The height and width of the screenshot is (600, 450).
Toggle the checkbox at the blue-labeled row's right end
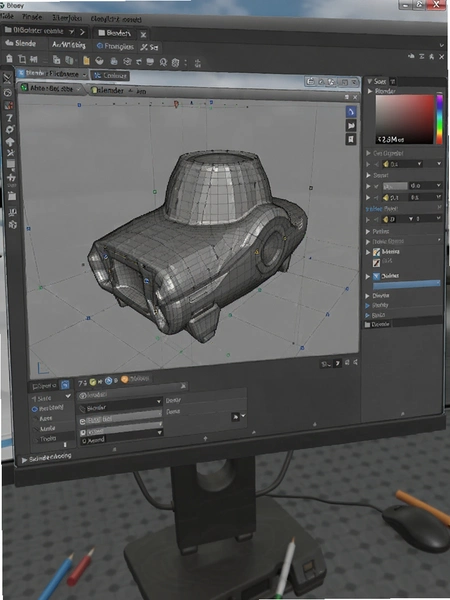coord(439,207)
